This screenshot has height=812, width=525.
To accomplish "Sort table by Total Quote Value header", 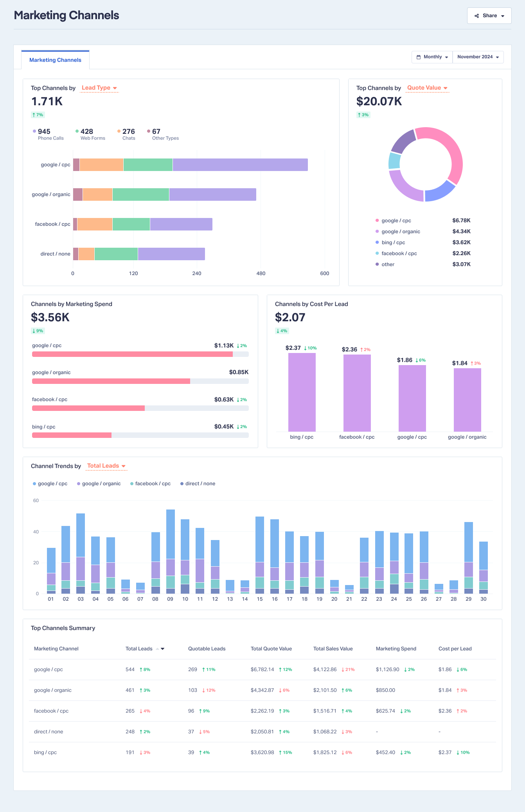I will (x=271, y=649).
